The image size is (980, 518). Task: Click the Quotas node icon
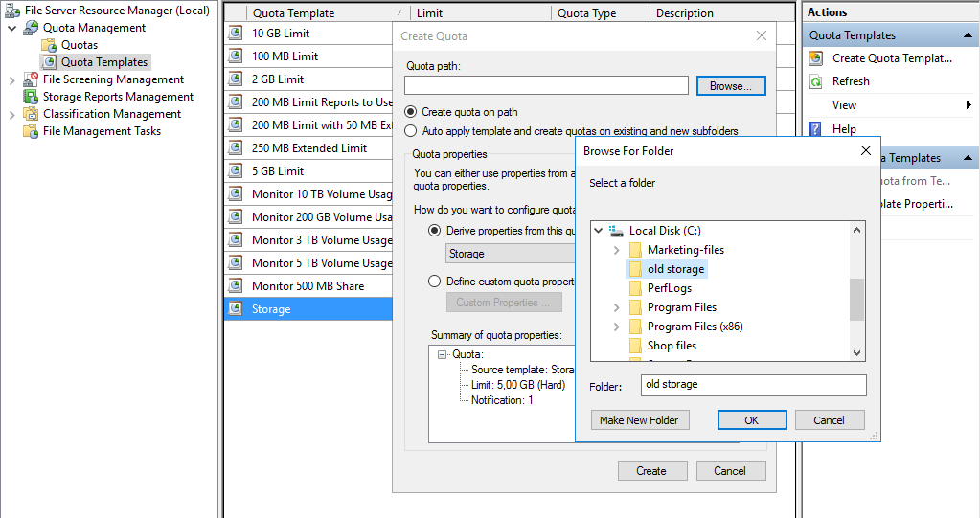click(x=49, y=45)
